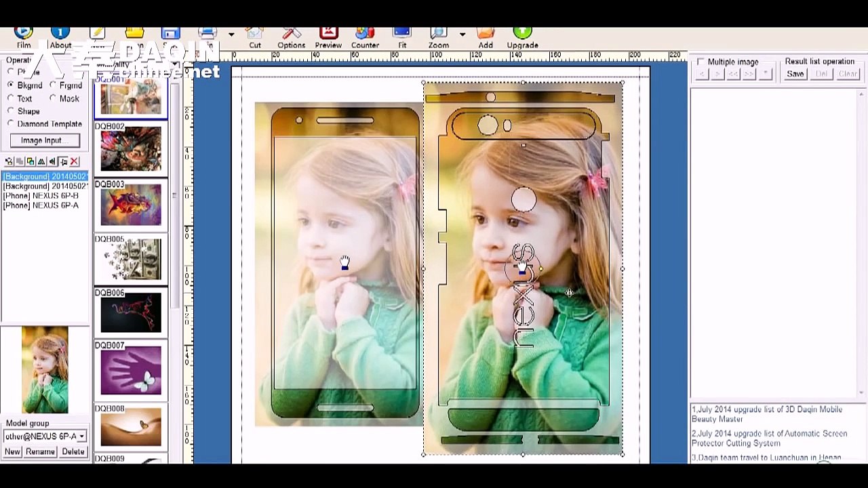Expand the Zoom dropdown arrow
Screen dimensions: 868x488
pyautogui.click(x=462, y=34)
